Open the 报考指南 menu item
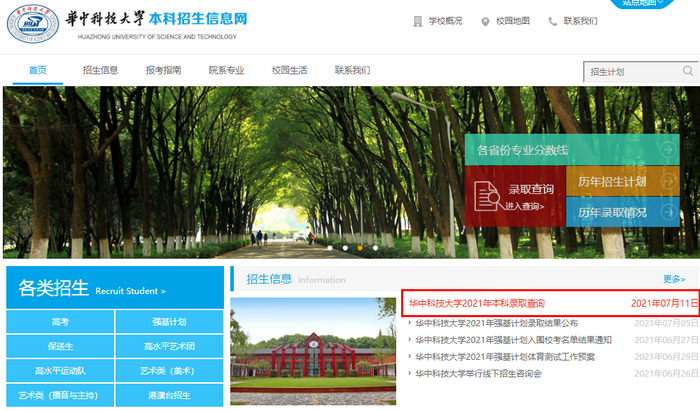Image resolution: width=700 pixels, height=411 pixels. pyautogui.click(x=163, y=70)
